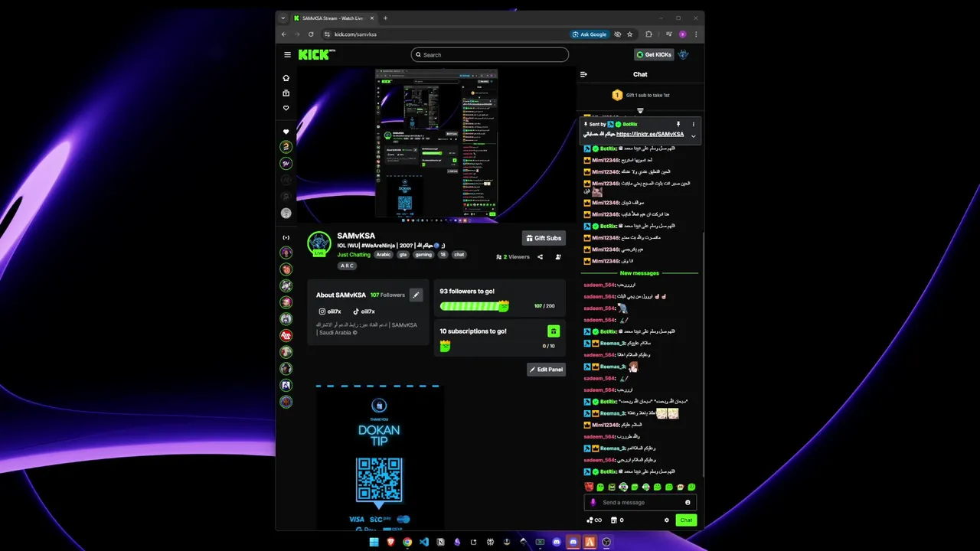Open a new Chrome tab
This screenshot has height=551, width=980.
(x=385, y=18)
